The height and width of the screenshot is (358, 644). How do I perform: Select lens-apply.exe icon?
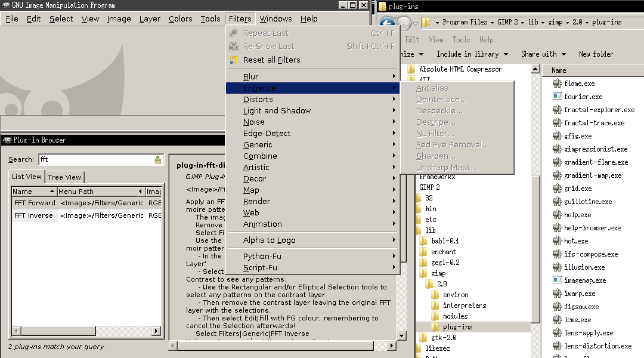coord(558,334)
